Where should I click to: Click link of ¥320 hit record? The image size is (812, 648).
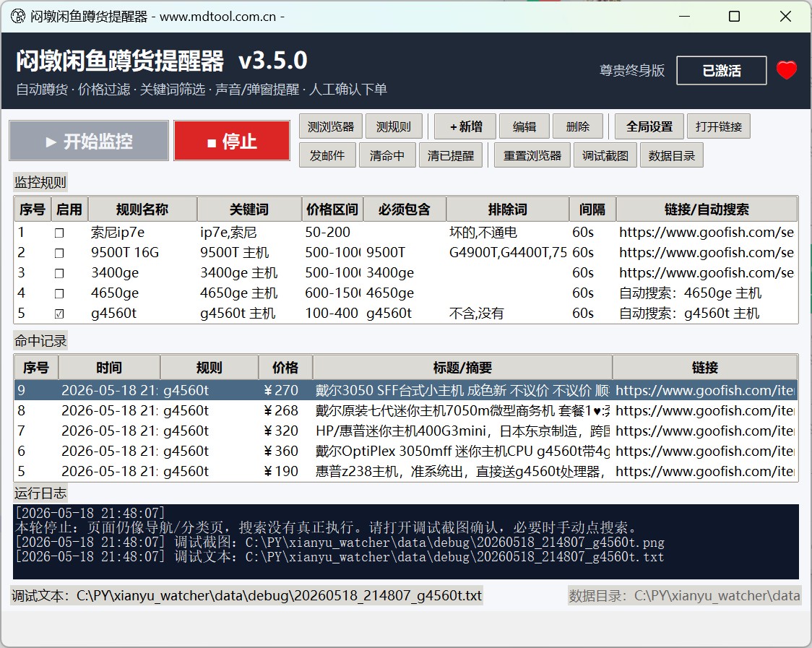[x=705, y=431]
